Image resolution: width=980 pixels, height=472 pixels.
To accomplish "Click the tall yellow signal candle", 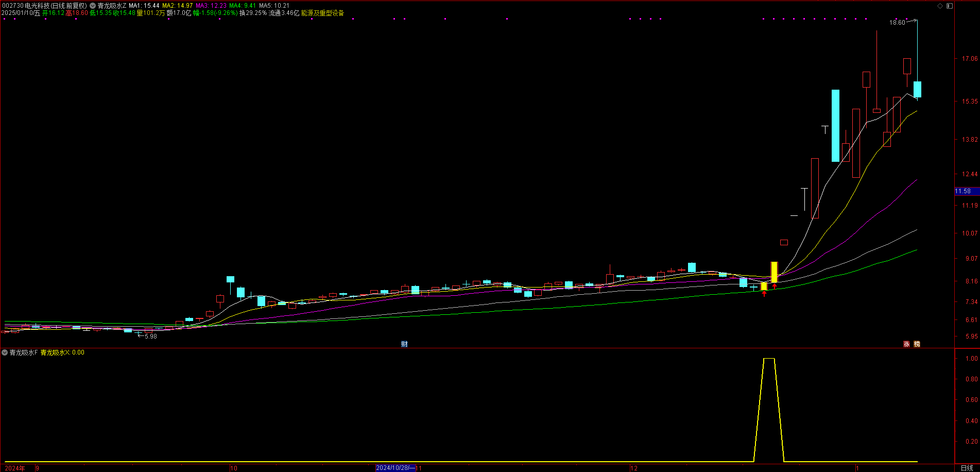I will [774, 272].
